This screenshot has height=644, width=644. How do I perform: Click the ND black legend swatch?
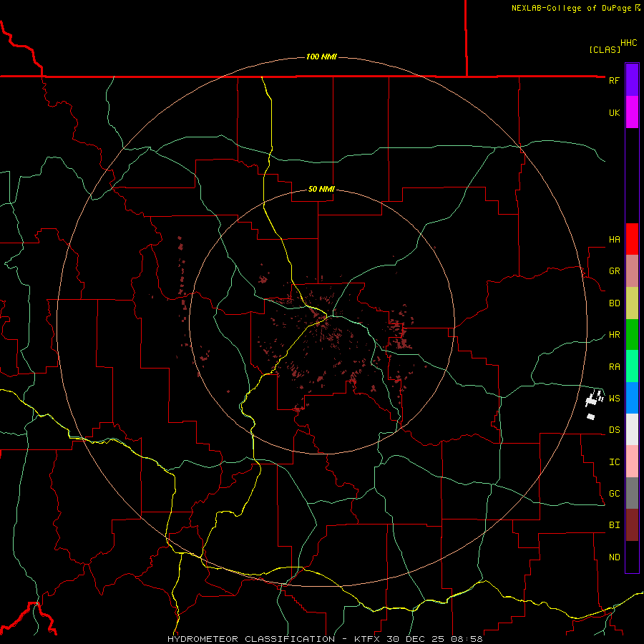coord(632,557)
